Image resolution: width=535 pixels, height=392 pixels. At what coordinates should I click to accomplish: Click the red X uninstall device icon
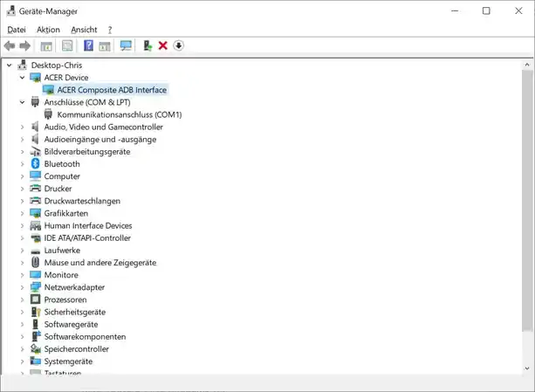pos(163,45)
